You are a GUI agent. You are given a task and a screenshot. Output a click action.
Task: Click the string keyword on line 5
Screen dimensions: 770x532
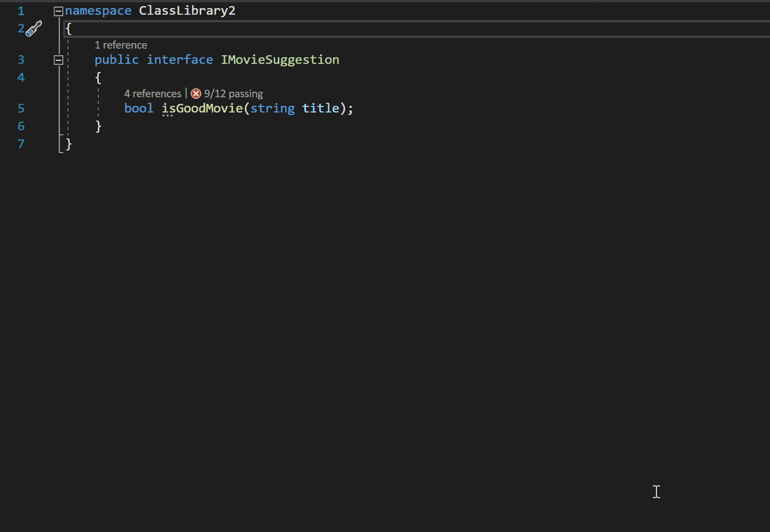273,108
